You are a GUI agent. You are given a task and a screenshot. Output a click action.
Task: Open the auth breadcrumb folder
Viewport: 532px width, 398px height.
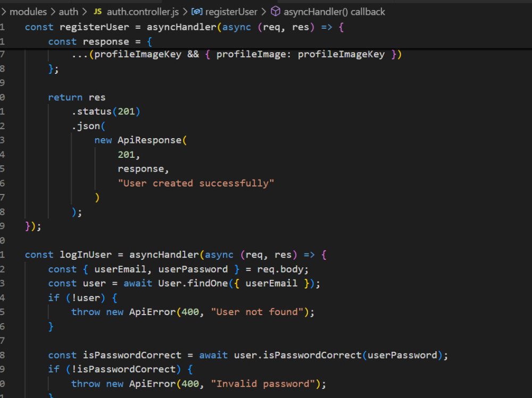click(69, 12)
